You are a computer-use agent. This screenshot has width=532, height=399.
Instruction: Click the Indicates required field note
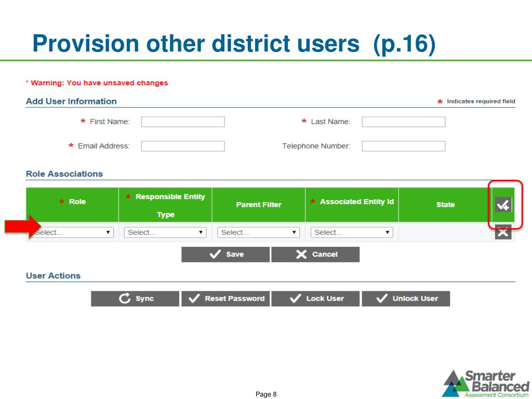point(476,101)
